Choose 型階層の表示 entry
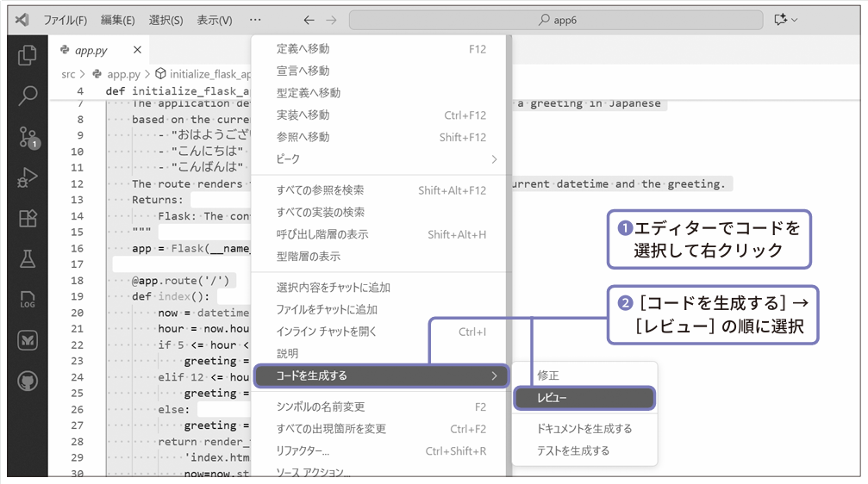This screenshot has height=484, width=868. (381, 257)
